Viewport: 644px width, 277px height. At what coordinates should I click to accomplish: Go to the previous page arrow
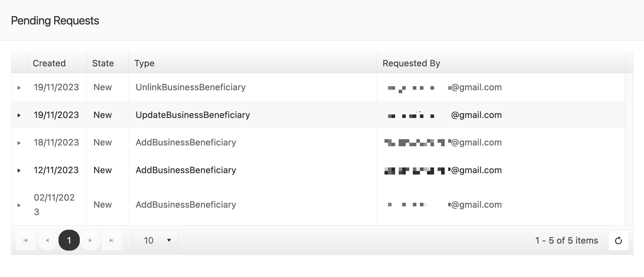[47, 240]
